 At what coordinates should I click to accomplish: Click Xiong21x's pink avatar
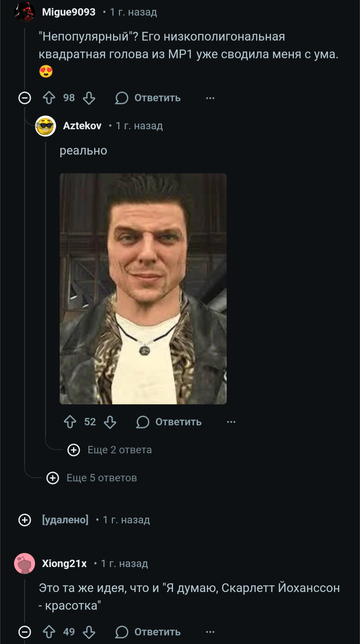tap(25, 563)
